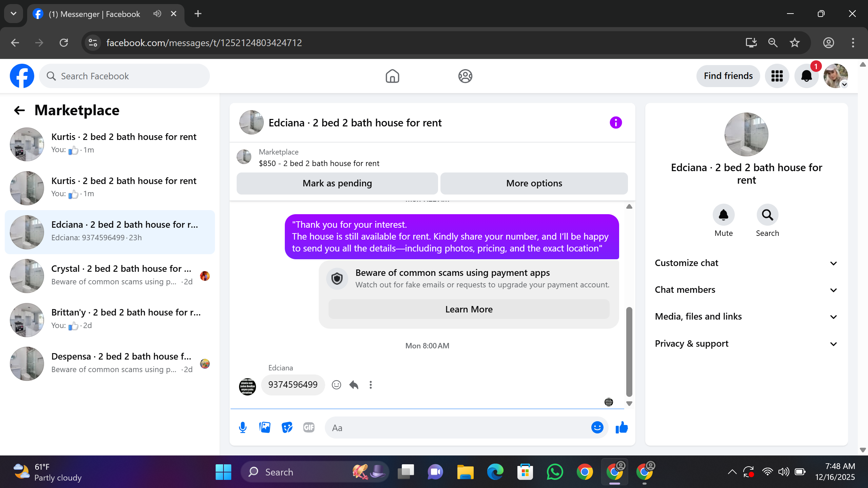
Task: Select the Edciana conversation
Action: (110, 232)
